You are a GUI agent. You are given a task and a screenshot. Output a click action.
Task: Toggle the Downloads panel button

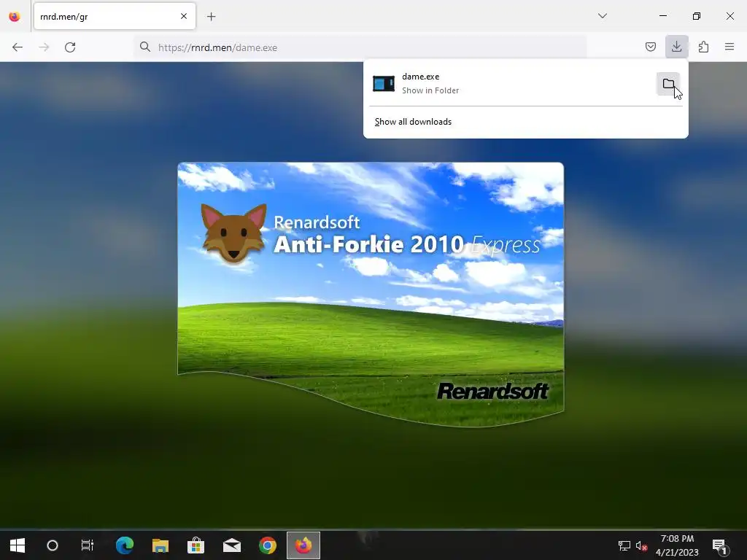coord(676,47)
